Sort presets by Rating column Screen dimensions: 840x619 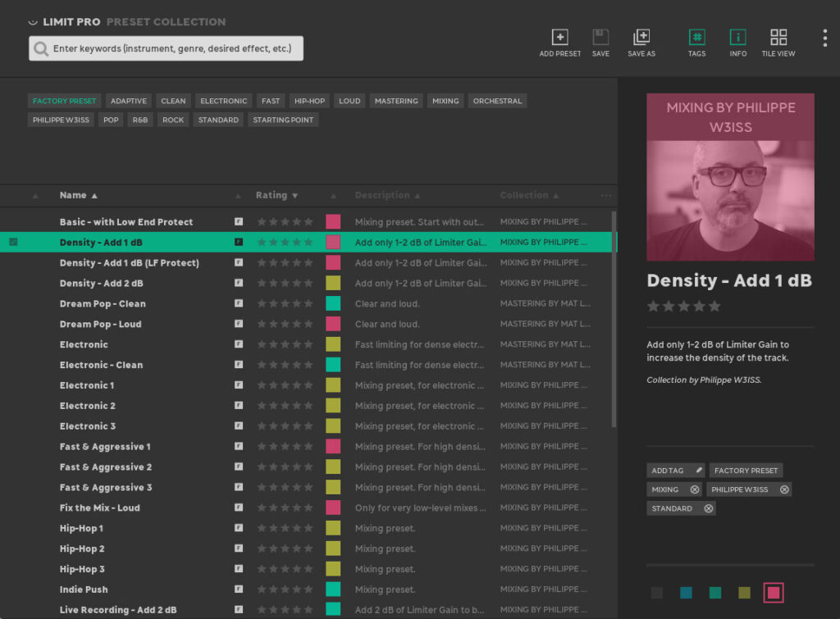pos(276,195)
